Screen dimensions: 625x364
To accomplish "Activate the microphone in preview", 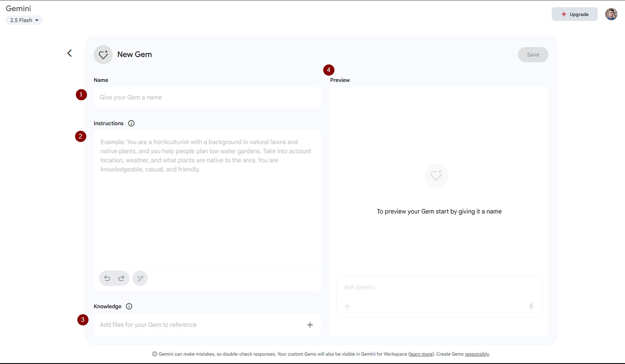I will click(x=531, y=306).
